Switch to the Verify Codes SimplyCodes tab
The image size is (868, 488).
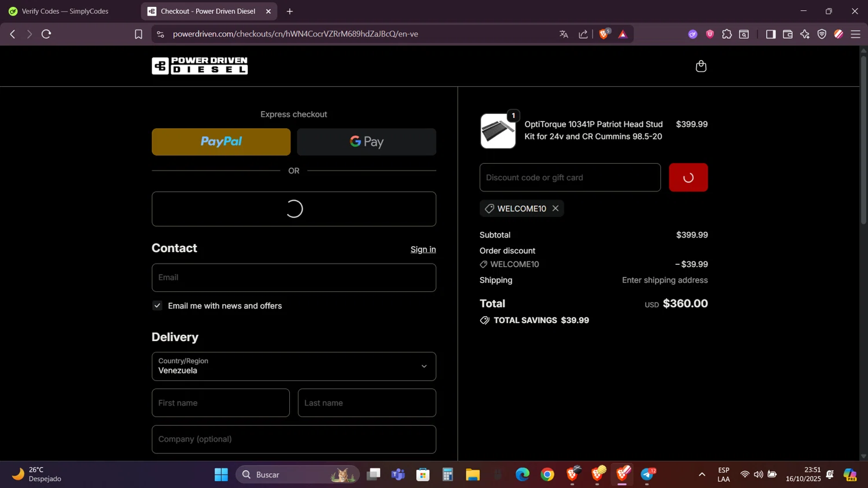coord(65,11)
